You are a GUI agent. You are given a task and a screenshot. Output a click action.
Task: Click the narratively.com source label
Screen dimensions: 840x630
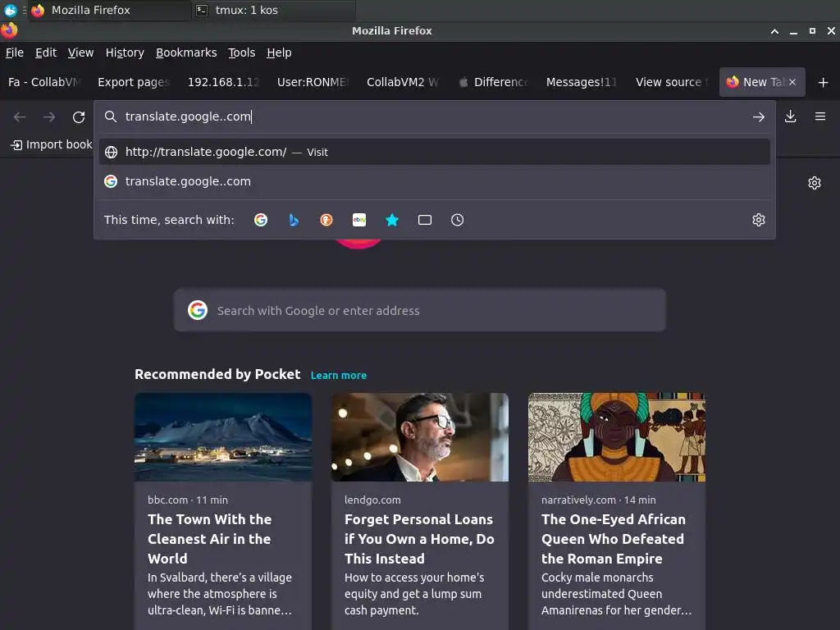578,500
